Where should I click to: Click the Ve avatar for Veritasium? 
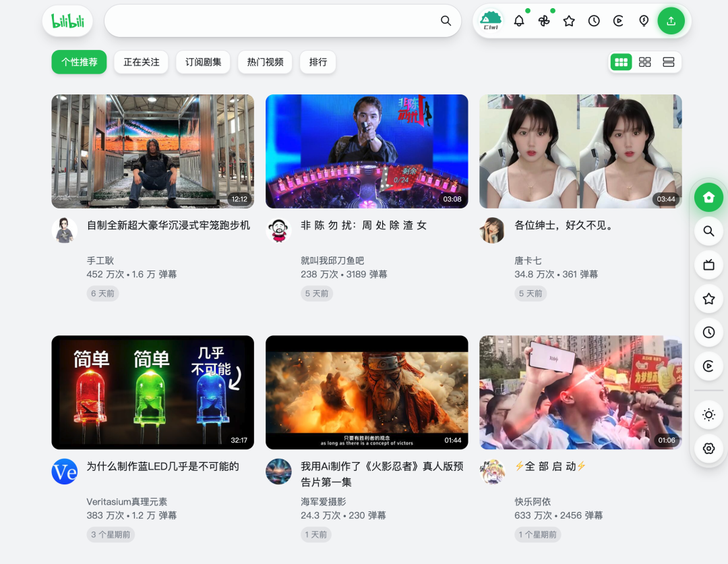[65, 472]
